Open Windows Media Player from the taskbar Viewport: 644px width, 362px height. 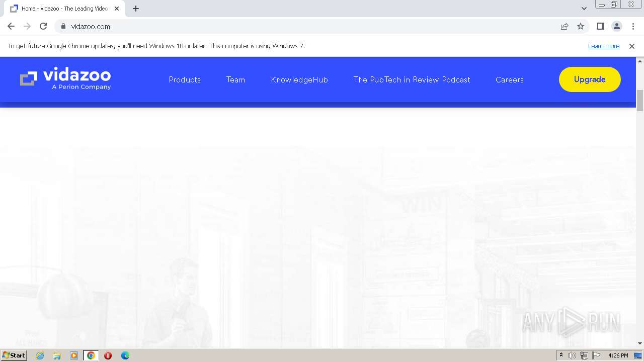pos(74,355)
